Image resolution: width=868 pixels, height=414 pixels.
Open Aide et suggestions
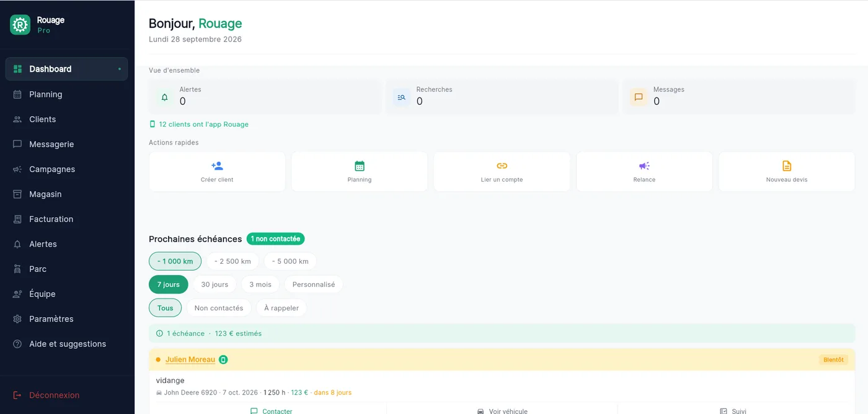[x=66, y=344]
